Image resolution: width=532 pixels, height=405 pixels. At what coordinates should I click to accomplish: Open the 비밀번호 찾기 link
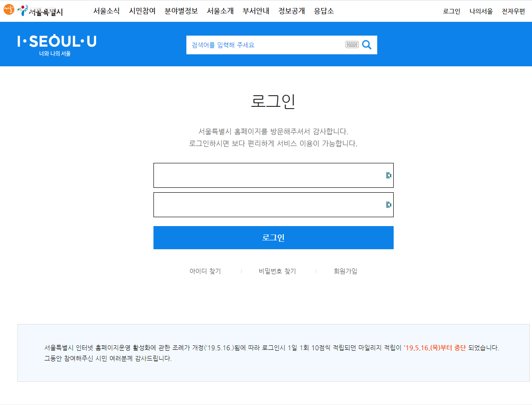tap(277, 271)
